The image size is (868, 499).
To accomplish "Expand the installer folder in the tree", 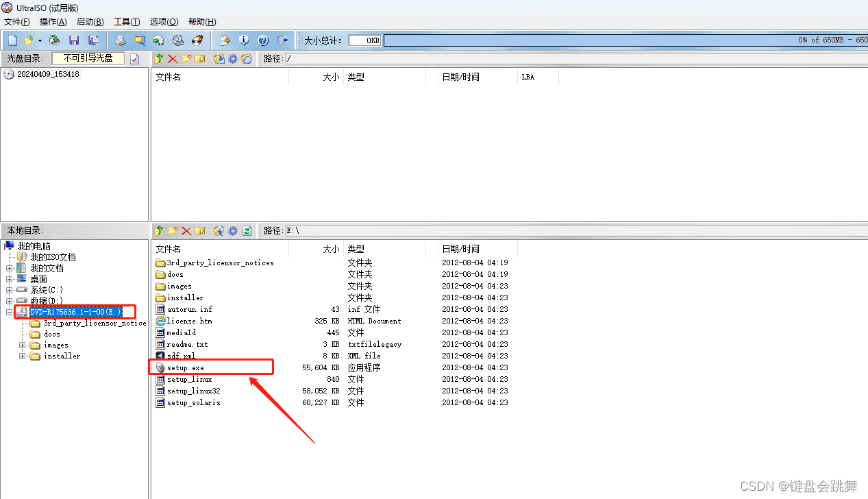I will [23, 356].
